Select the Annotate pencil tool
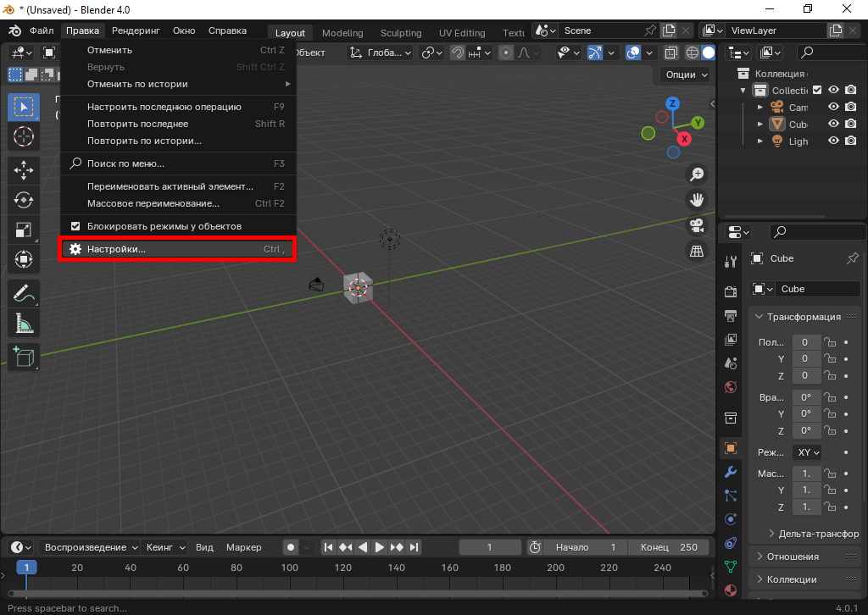Image resolution: width=868 pixels, height=615 pixels. point(24,294)
